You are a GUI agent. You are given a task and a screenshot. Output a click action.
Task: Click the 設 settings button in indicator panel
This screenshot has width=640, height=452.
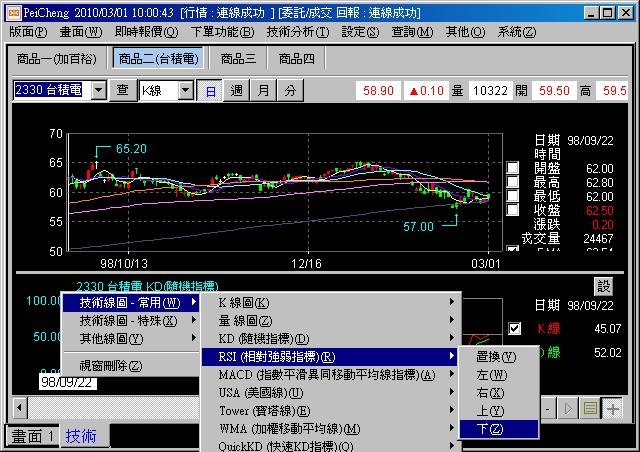[603, 286]
